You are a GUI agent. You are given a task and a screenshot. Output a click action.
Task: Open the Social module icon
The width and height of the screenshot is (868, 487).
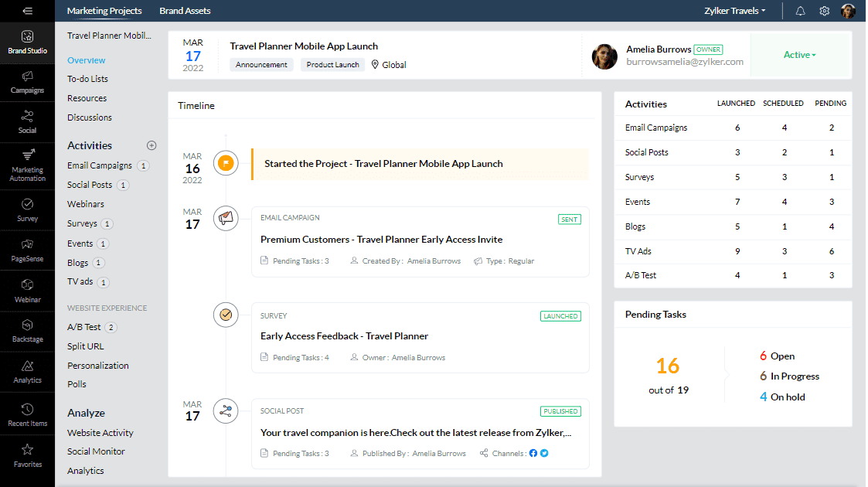[27, 121]
